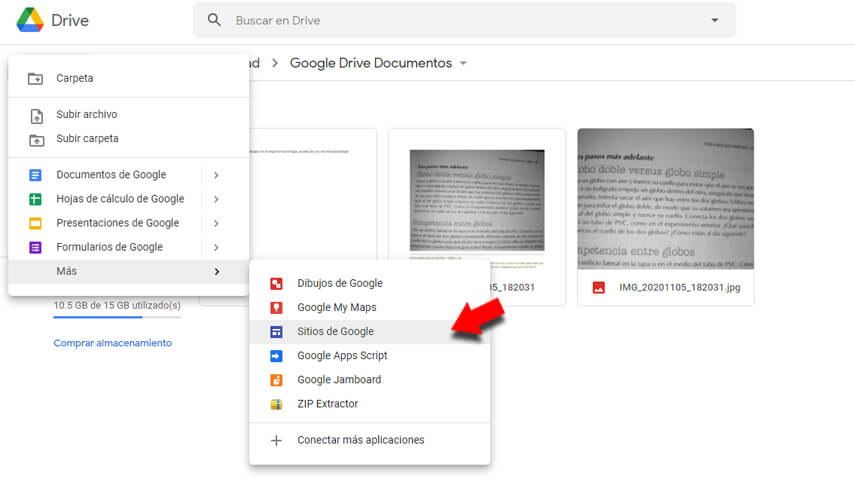Click the Google My Maps icon
Viewport: 855px width, 481px height.
(277, 308)
